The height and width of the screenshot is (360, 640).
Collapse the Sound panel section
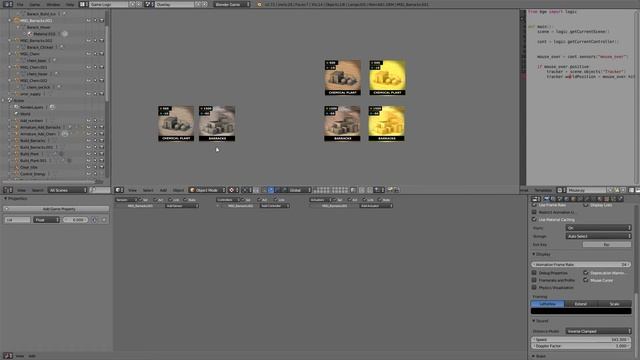click(541, 321)
